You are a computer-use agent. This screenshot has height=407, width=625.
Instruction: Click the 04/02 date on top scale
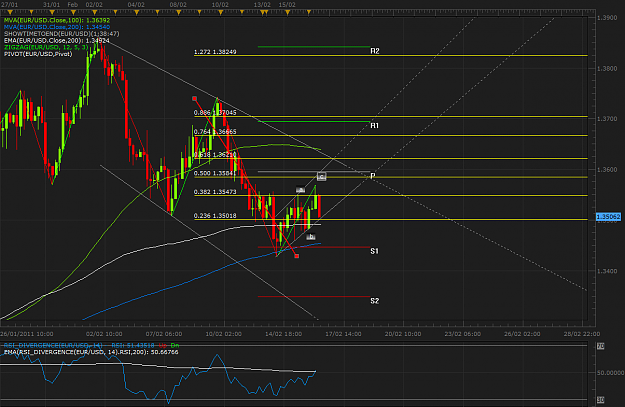coord(136,5)
